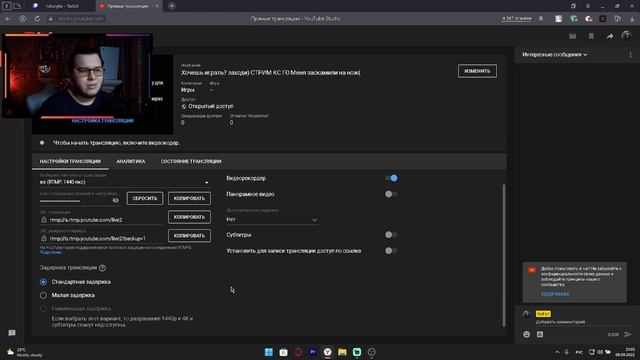The width and height of the screenshot is (640, 360).
Task: Click the help icon beside Задержка трансляции
Action: (102, 268)
